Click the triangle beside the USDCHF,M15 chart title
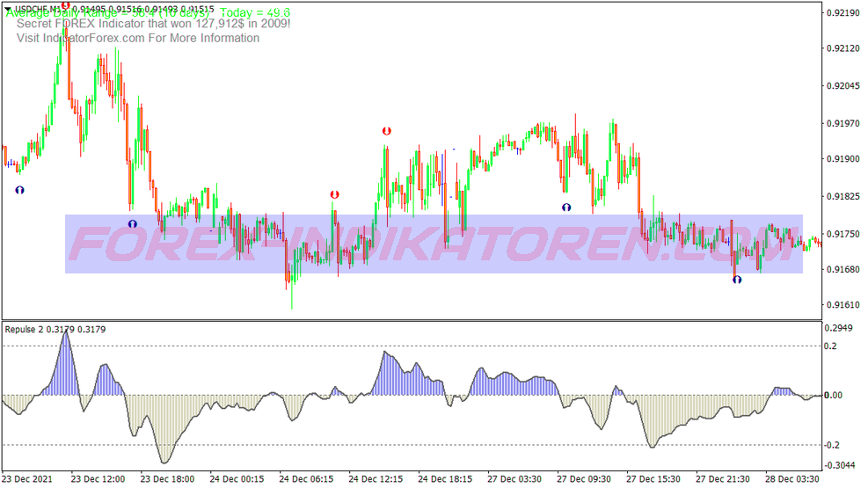This screenshot has width=868, height=488. (8, 9)
